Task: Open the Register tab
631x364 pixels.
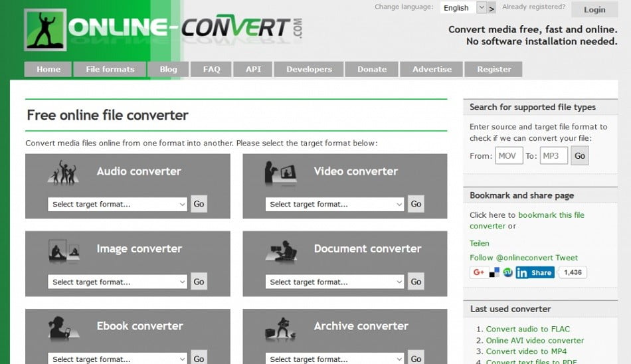Action: pyautogui.click(x=494, y=69)
